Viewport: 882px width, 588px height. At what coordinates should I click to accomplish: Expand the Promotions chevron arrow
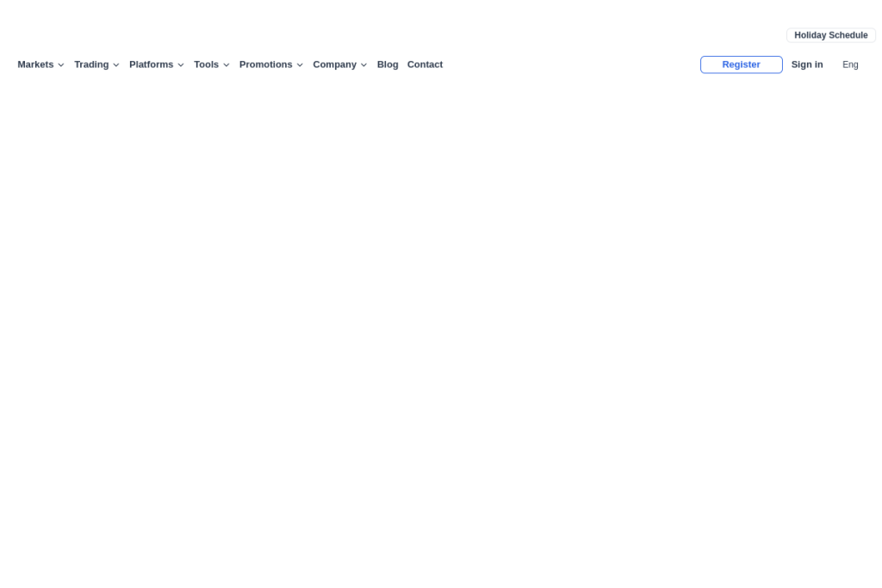[300, 65]
